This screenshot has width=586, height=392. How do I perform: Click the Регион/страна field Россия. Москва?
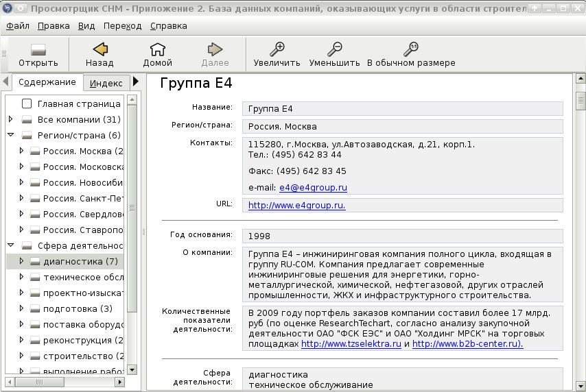403,127
